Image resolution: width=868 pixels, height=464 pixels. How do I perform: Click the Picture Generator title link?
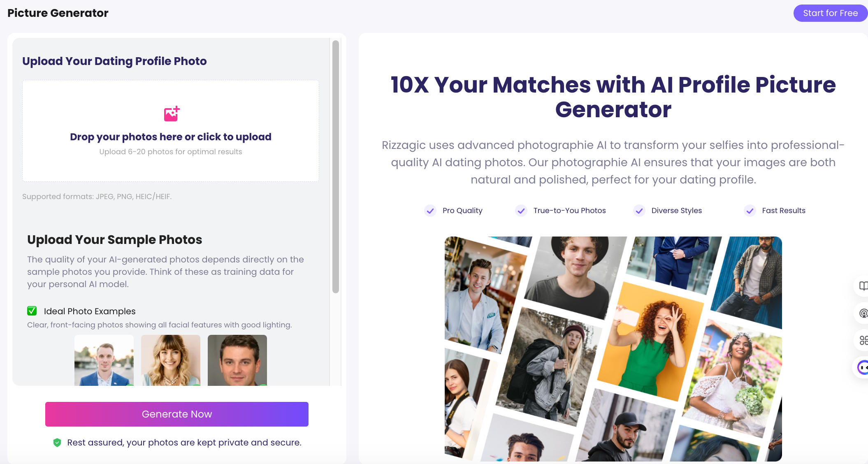58,13
